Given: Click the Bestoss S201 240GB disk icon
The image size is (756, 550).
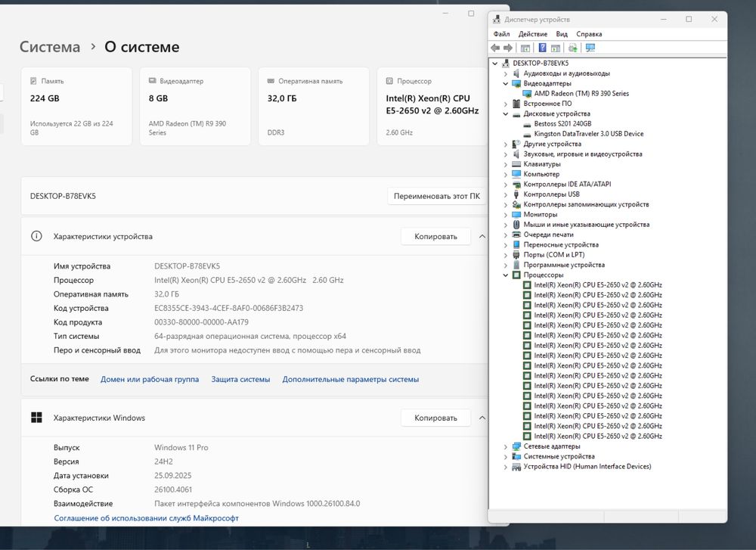Looking at the screenshot, I should click(527, 124).
